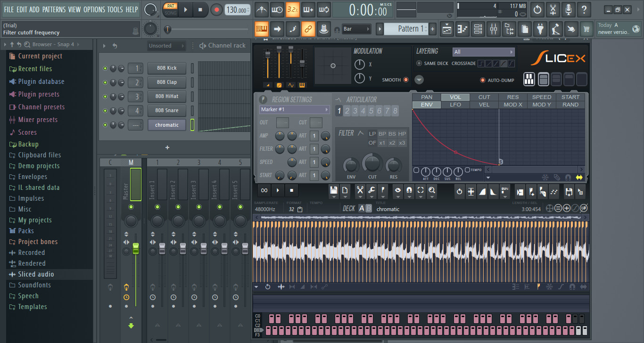
Task: Show the Slicex keyboard layout icon
Action: tap(529, 79)
